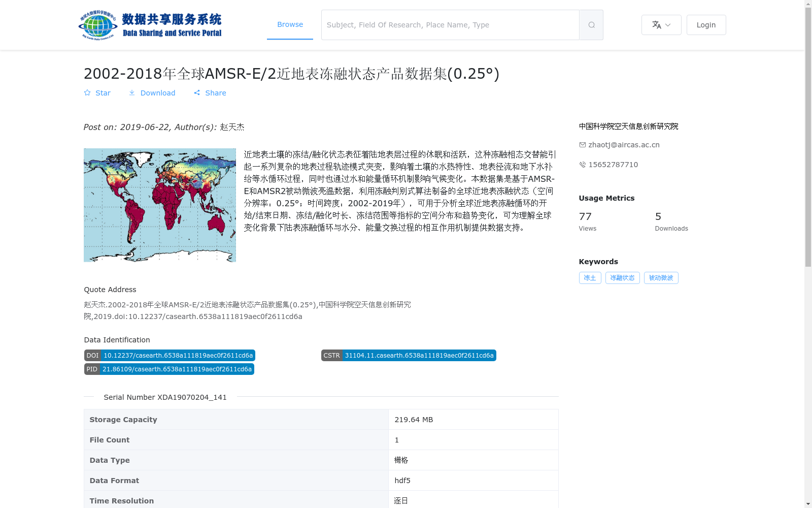Screen dimensions: 812x508
Task: Click the search magnifier icon
Action: pos(591,25)
